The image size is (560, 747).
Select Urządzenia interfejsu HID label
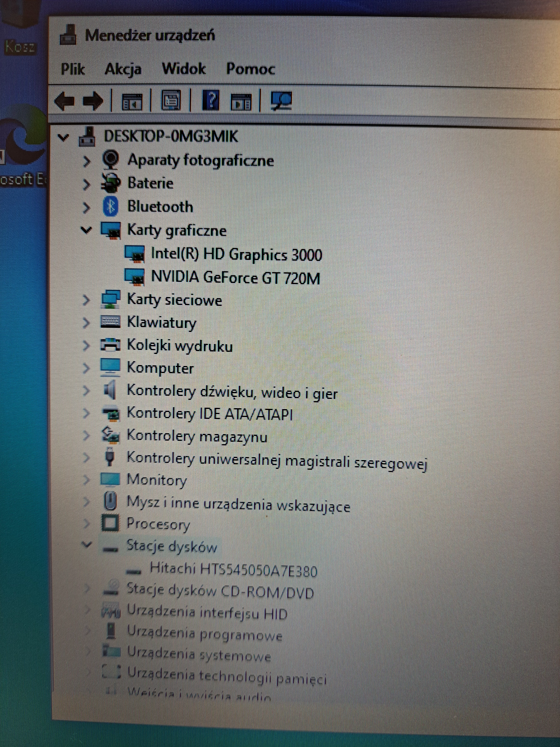pos(207,613)
